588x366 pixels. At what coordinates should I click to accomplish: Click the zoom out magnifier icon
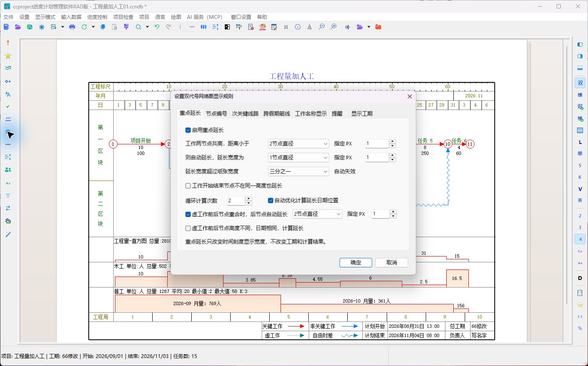pyautogui.click(x=322, y=27)
